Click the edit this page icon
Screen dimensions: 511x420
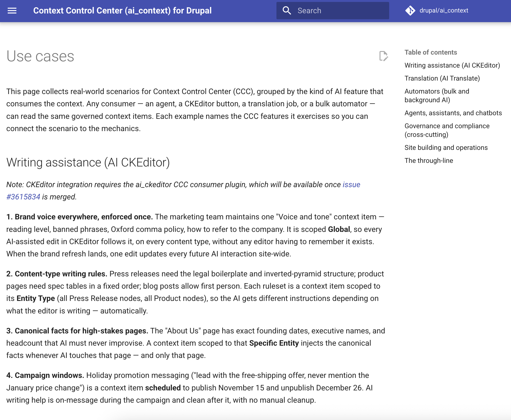click(384, 56)
